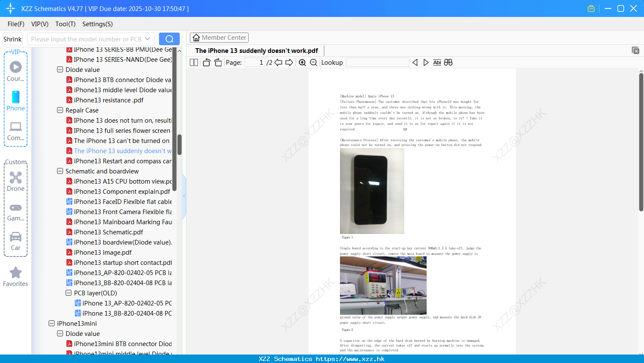This screenshot has width=644, height=363.
Task: Click the black iPhone photo Figure 1
Action: pos(372,191)
